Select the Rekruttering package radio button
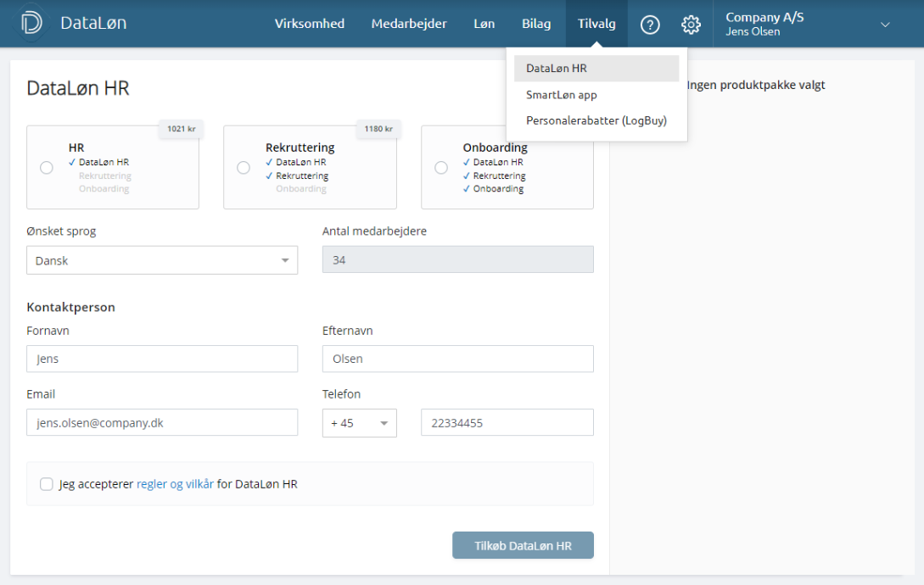The height and width of the screenshot is (585, 924). point(244,168)
